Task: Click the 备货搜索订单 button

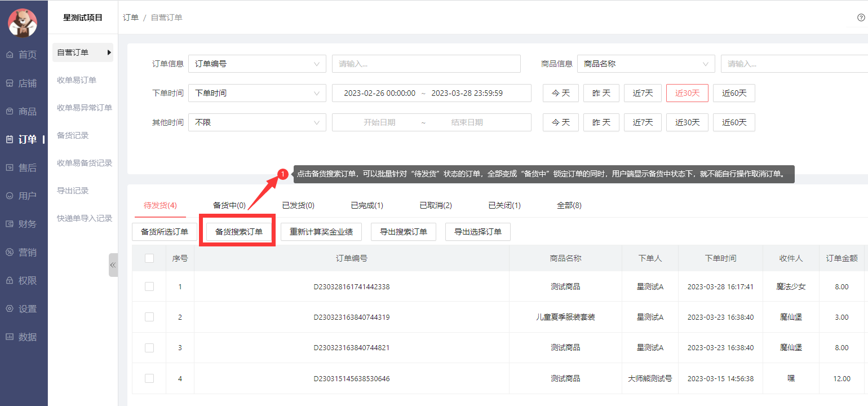Action: pos(239,232)
